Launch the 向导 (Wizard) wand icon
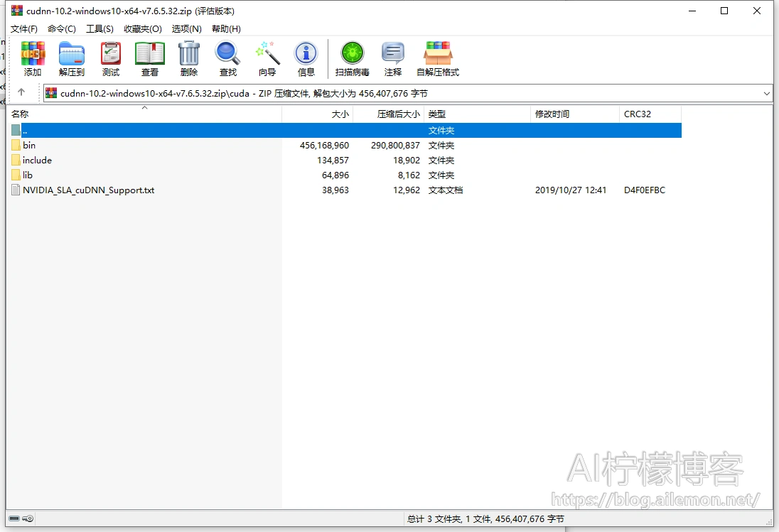Screen dimensions: 779x532 (267, 53)
